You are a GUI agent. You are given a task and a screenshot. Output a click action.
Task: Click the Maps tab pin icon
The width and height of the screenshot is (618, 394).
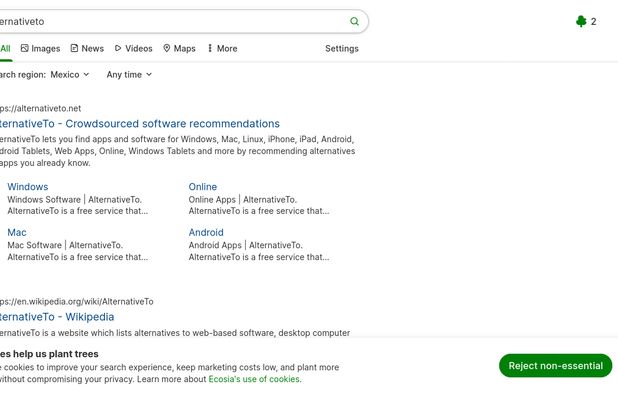[x=167, y=48]
